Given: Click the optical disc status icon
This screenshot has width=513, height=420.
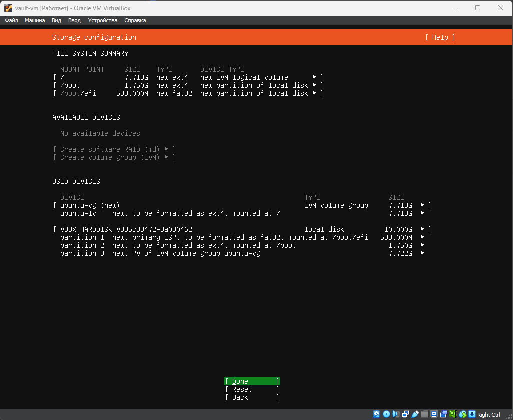Looking at the screenshot, I should pos(386,414).
